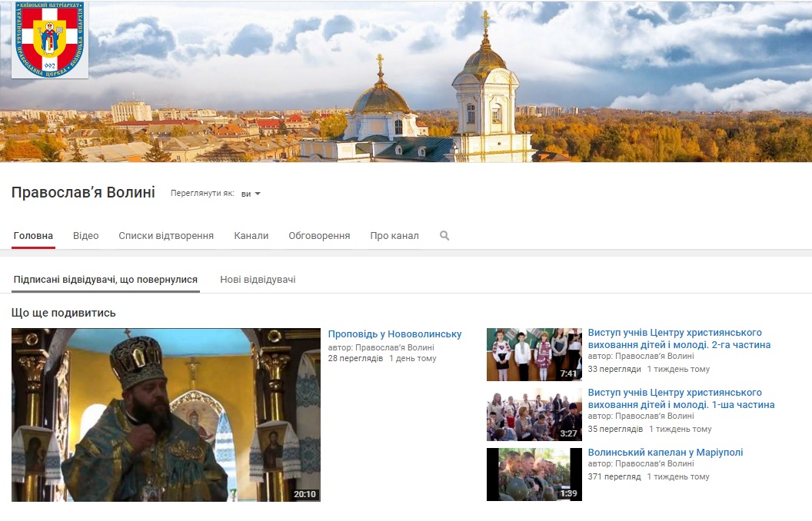Viewport: 812px width, 521px height.
Task: Play the featured sermon video thumbnail
Action: click(x=166, y=415)
